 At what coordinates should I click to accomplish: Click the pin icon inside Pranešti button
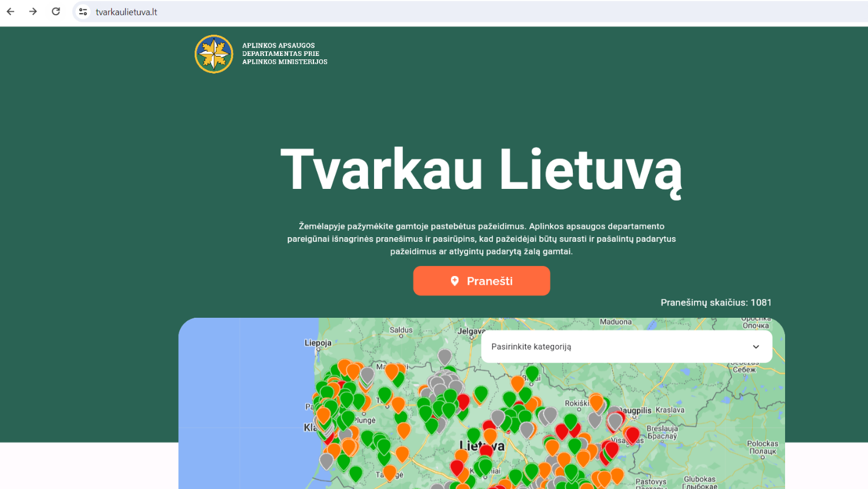tap(455, 281)
